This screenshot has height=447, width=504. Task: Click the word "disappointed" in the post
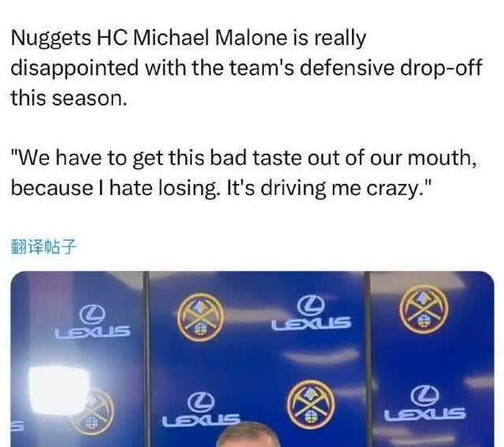click(75, 68)
